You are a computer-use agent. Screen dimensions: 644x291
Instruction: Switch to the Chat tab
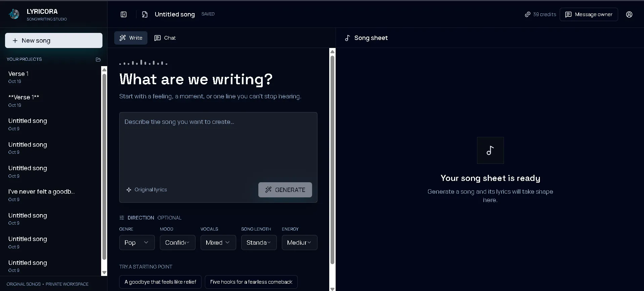click(165, 38)
